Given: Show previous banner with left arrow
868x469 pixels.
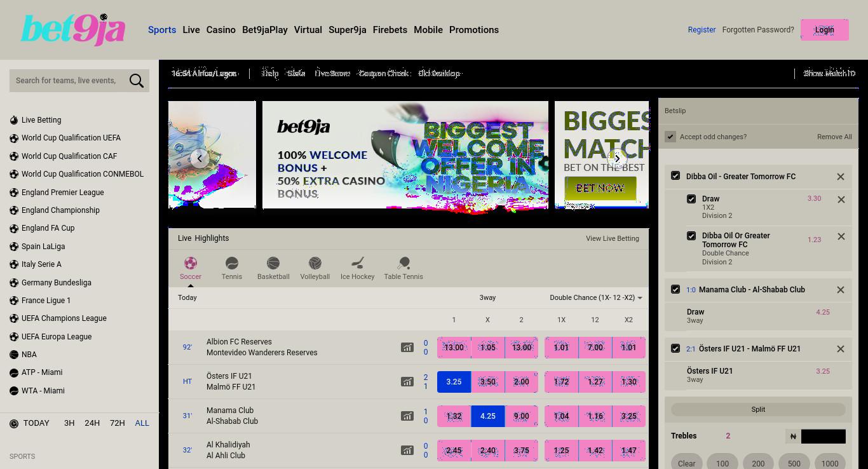Looking at the screenshot, I should pyautogui.click(x=200, y=158).
